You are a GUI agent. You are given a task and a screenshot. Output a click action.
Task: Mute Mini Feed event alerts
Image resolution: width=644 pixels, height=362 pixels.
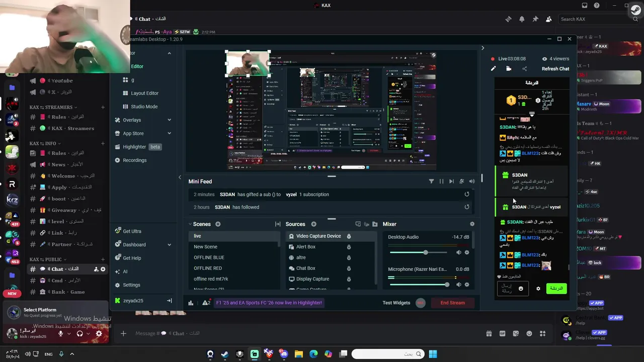(x=461, y=182)
